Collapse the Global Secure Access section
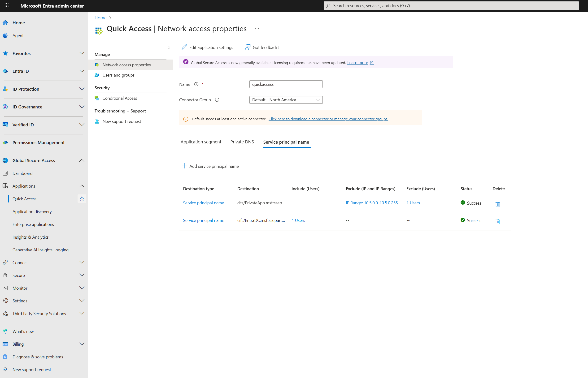 click(x=82, y=160)
